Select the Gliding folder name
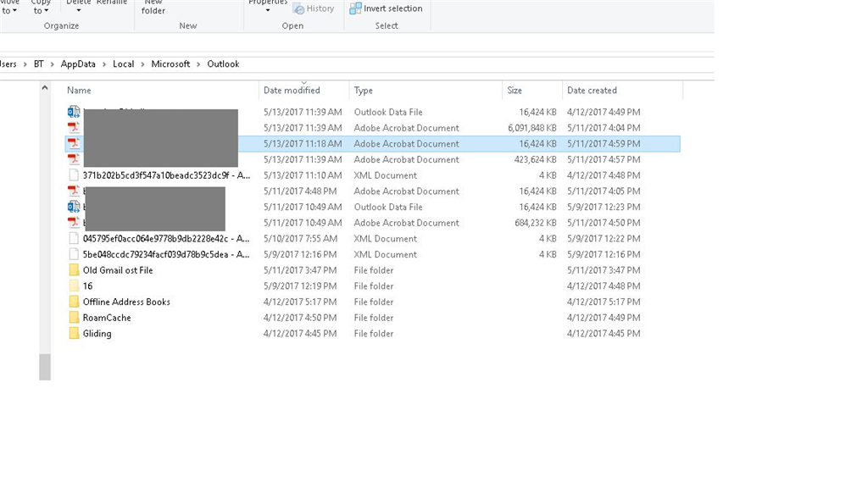Image resolution: width=868 pixels, height=488 pixels. click(97, 334)
